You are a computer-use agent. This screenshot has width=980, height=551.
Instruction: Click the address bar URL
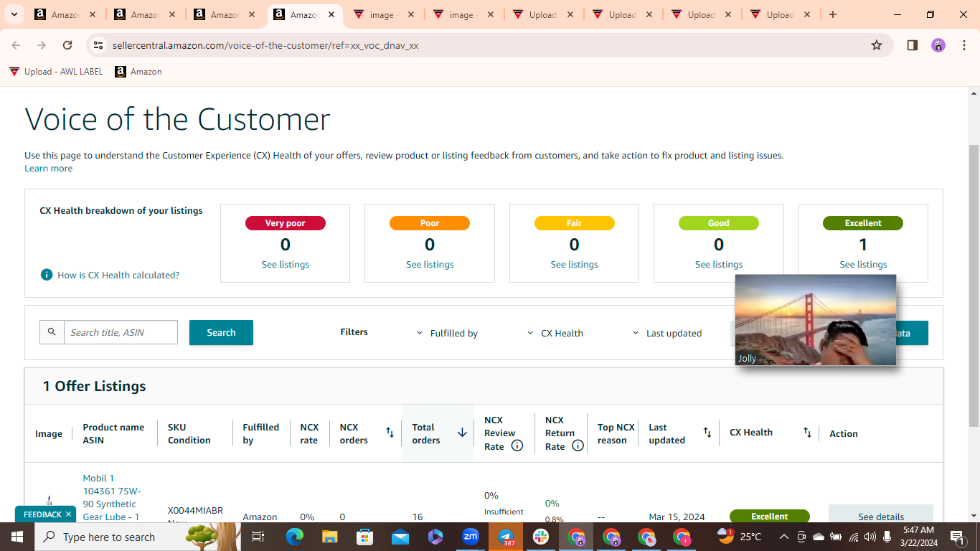(x=265, y=45)
